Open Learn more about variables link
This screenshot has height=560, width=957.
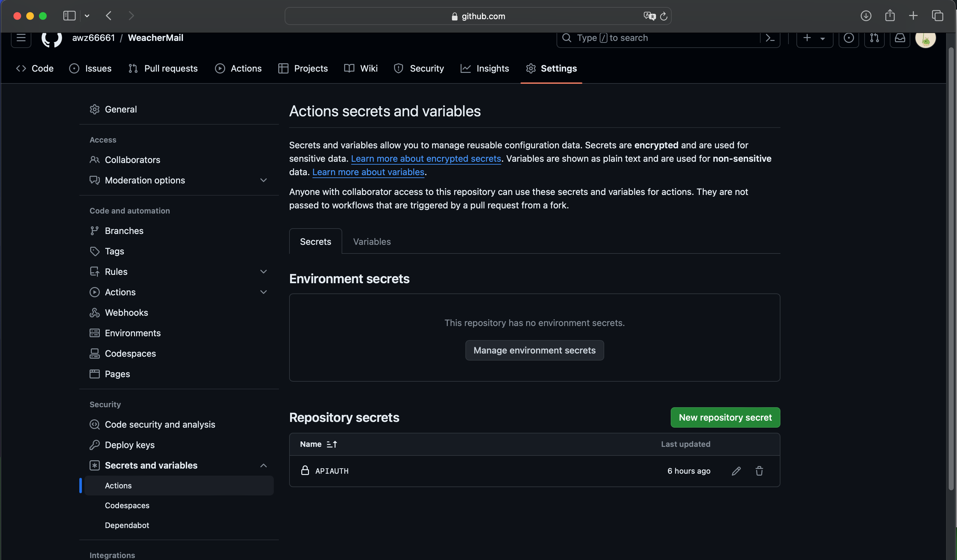(368, 172)
